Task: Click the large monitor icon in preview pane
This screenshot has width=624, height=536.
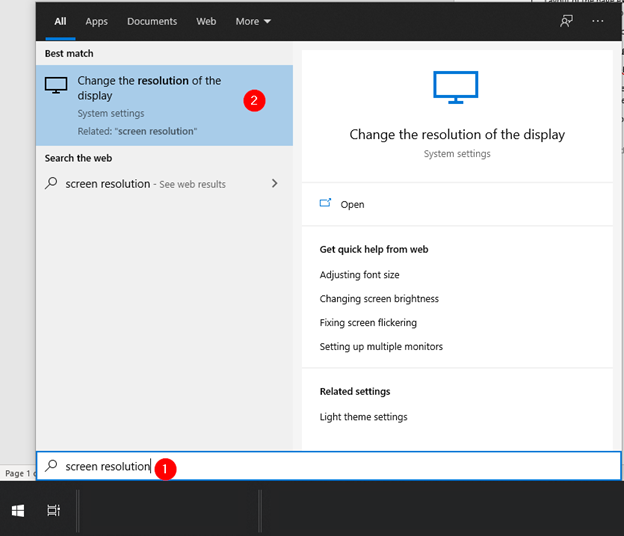Action: [456, 88]
